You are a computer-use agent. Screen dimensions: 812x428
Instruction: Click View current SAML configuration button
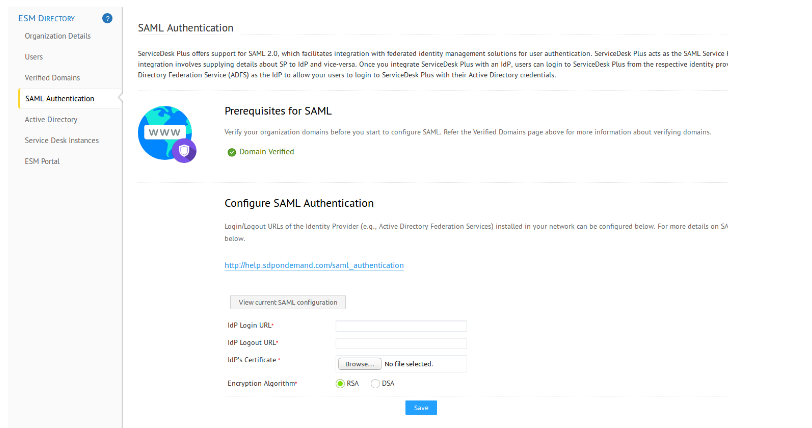pyautogui.click(x=288, y=302)
